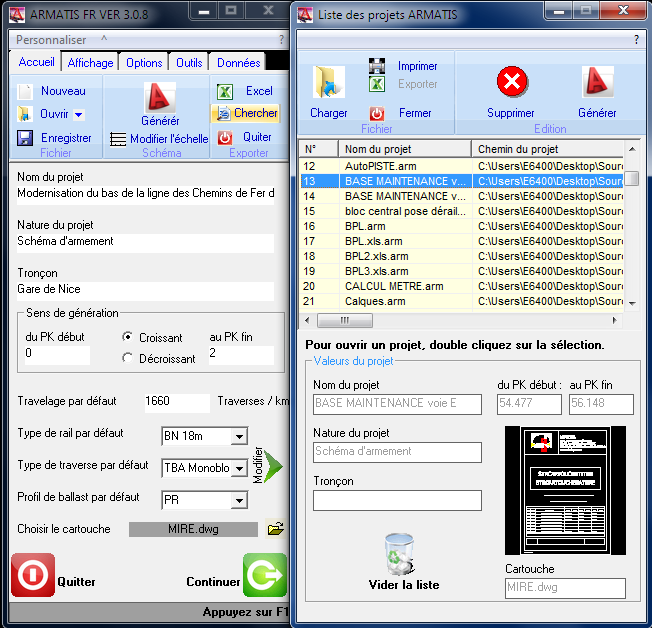Click the large red Quitter button icon
Image resolution: width=652 pixels, height=628 pixels.
pos(33,575)
